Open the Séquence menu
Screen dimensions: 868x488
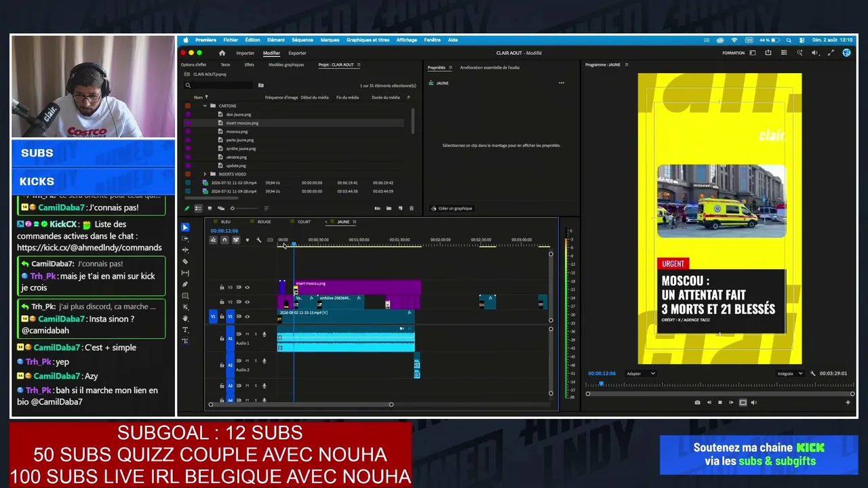(x=302, y=40)
